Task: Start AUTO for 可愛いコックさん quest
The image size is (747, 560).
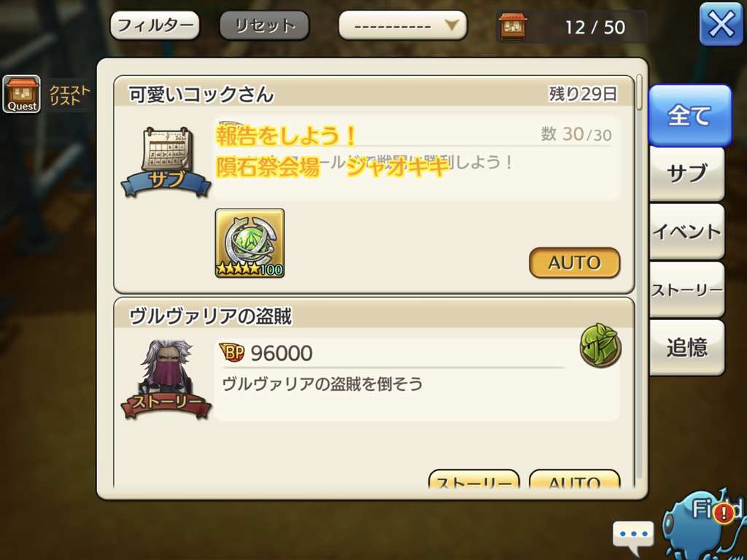Action: click(575, 262)
